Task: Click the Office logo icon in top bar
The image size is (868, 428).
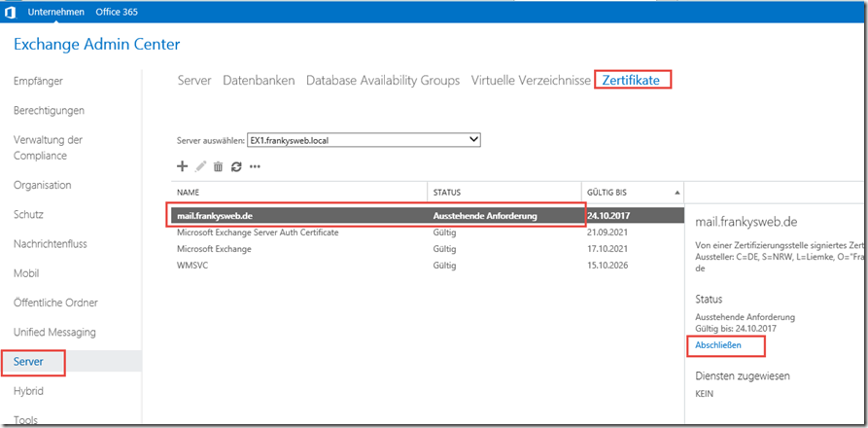Action: (10, 11)
